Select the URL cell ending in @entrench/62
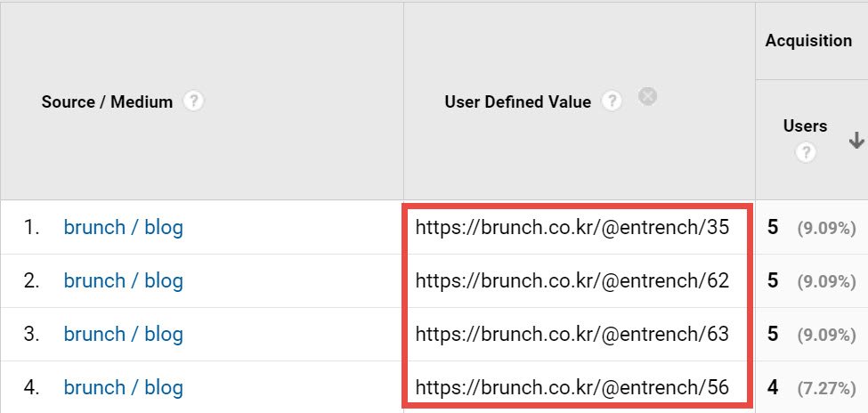Viewport: 868px width, 413px height. pyautogui.click(x=572, y=281)
